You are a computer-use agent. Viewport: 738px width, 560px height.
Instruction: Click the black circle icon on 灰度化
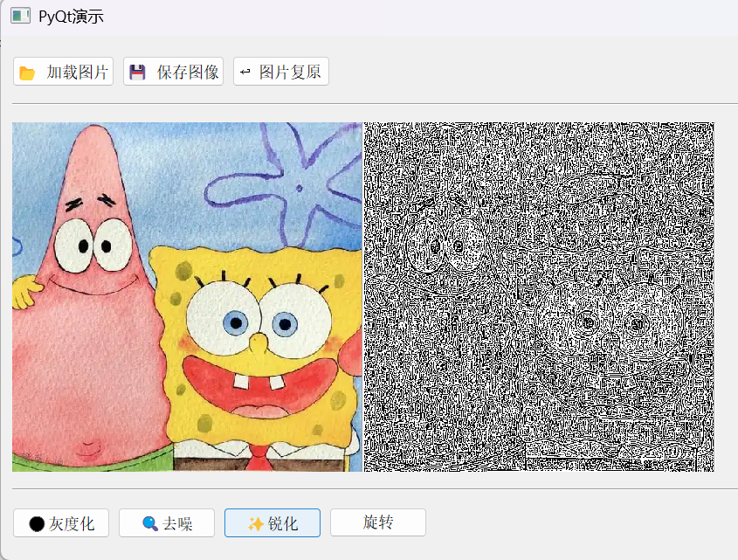pyautogui.click(x=37, y=523)
